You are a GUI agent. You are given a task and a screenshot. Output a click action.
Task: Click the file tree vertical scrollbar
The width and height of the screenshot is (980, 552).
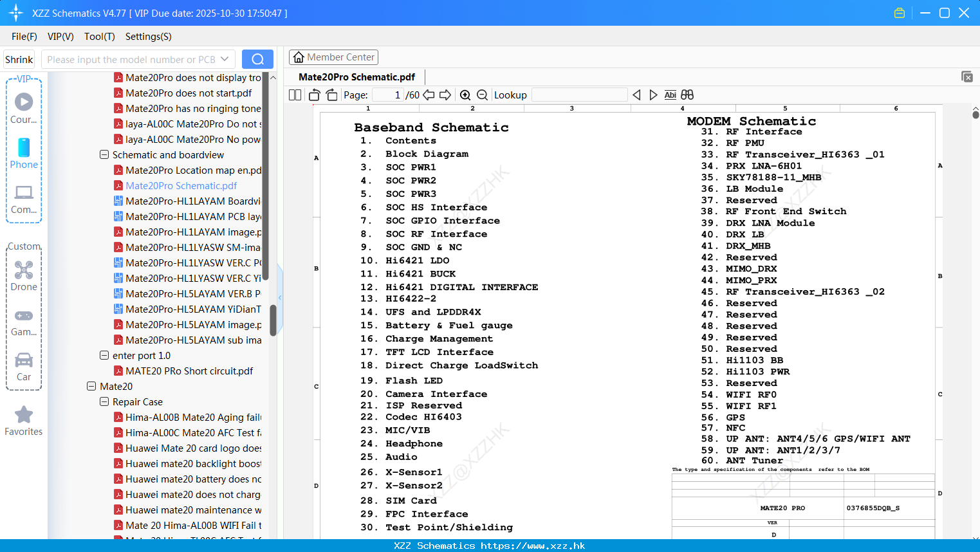click(273, 320)
